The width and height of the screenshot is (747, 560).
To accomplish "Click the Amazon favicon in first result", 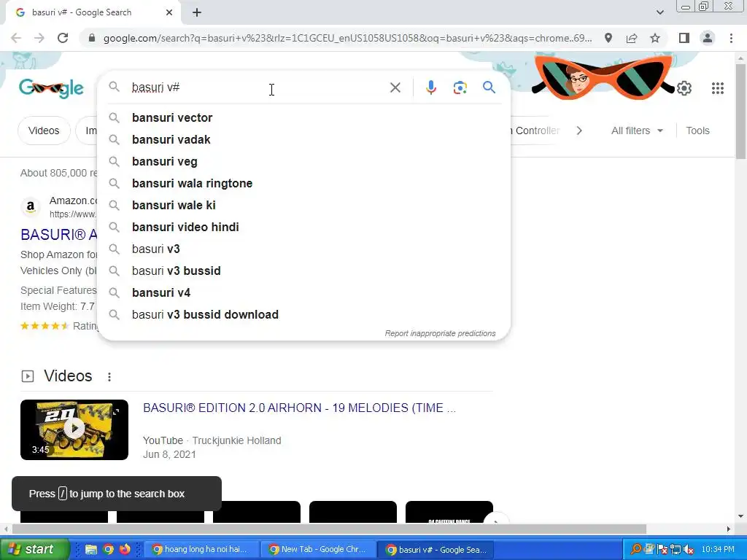I will tap(31, 207).
